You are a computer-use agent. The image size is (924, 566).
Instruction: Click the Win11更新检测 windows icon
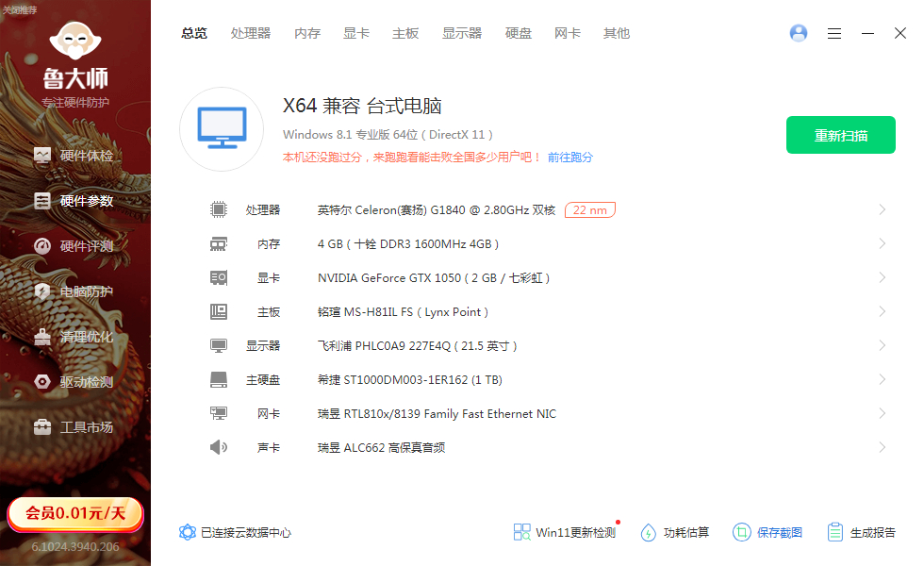521,532
